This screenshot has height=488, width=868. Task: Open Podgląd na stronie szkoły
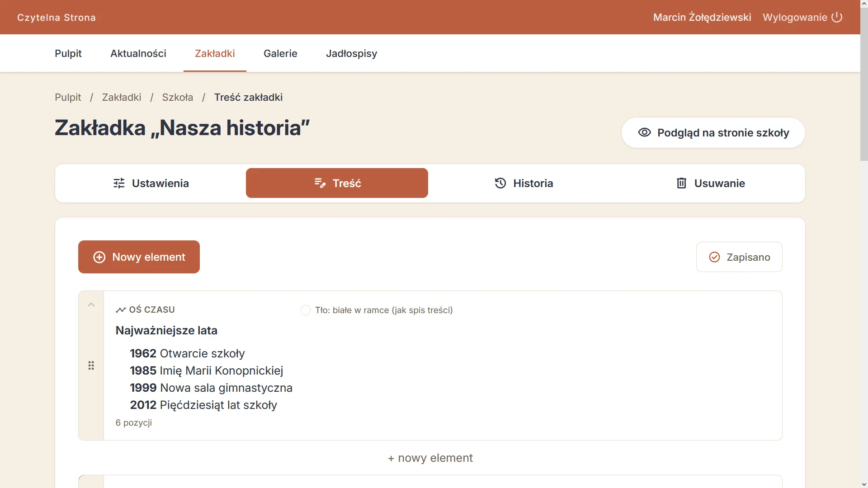click(x=713, y=133)
